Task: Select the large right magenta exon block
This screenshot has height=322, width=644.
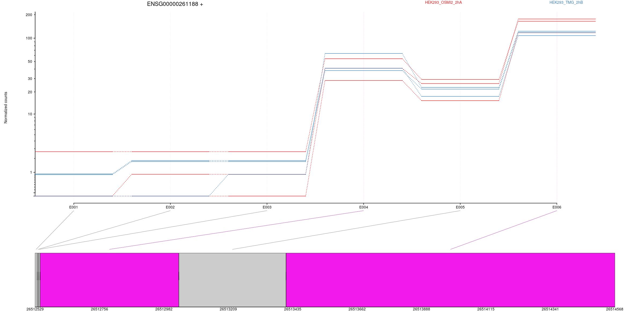Action: point(451,280)
